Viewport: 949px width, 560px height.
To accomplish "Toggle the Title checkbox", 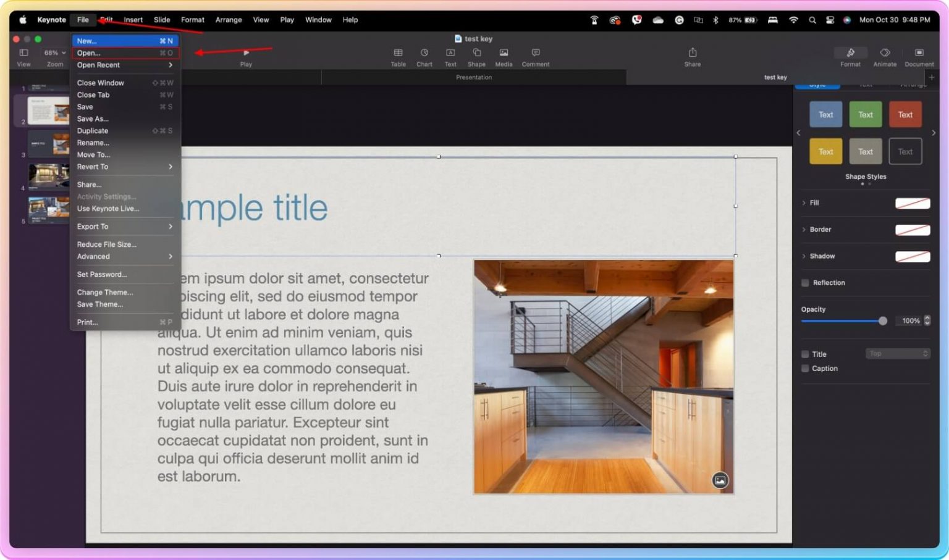I will click(805, 354).
